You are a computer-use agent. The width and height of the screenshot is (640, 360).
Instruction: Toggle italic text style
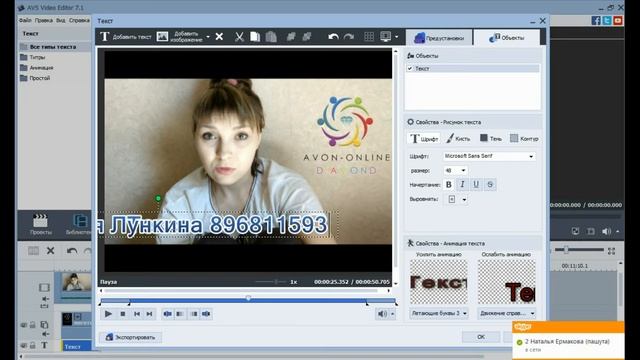click(x=462, y=184)
